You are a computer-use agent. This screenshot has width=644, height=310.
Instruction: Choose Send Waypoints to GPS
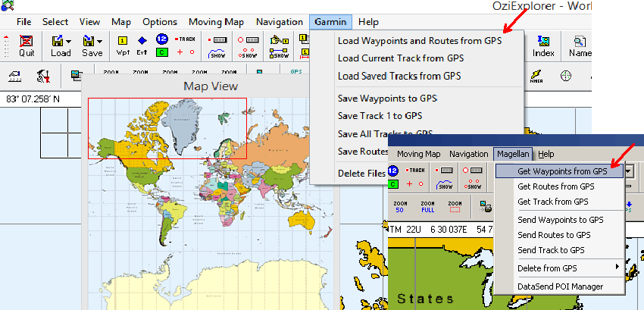[x=560, y=220]
